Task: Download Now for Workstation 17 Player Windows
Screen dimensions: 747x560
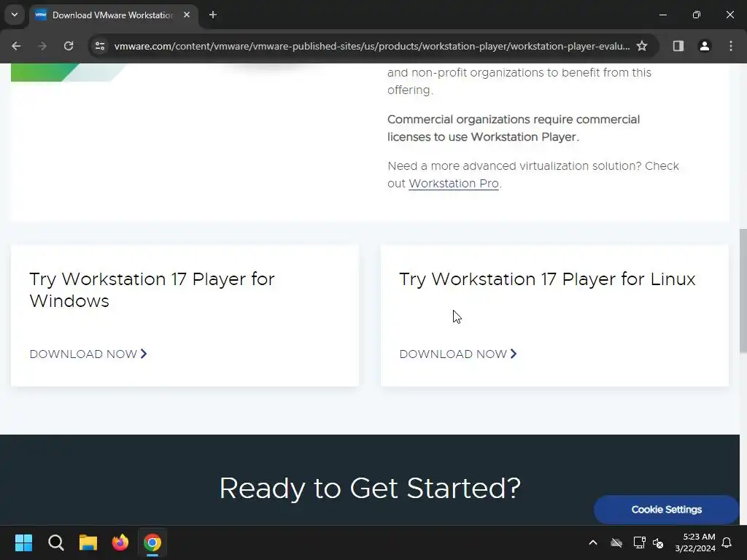Action: (x=88, y=354)
